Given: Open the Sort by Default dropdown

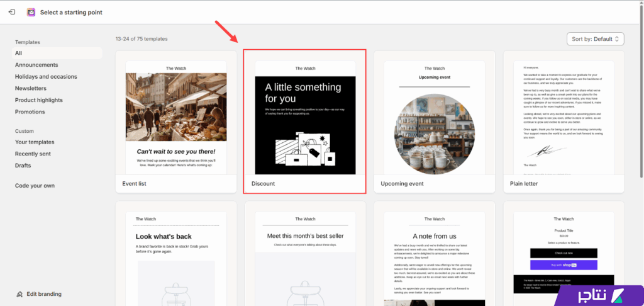Looking at the screenshot, I should (595, 39).
